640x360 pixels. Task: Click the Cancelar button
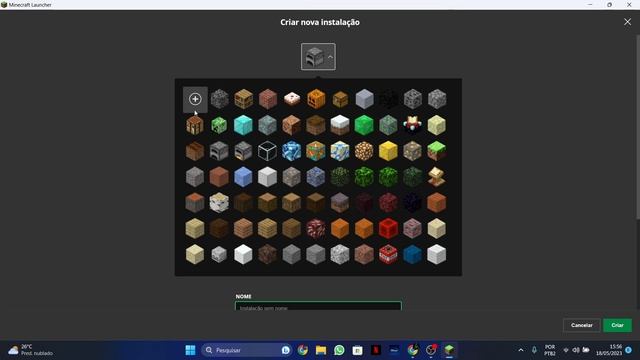[582, 325]
